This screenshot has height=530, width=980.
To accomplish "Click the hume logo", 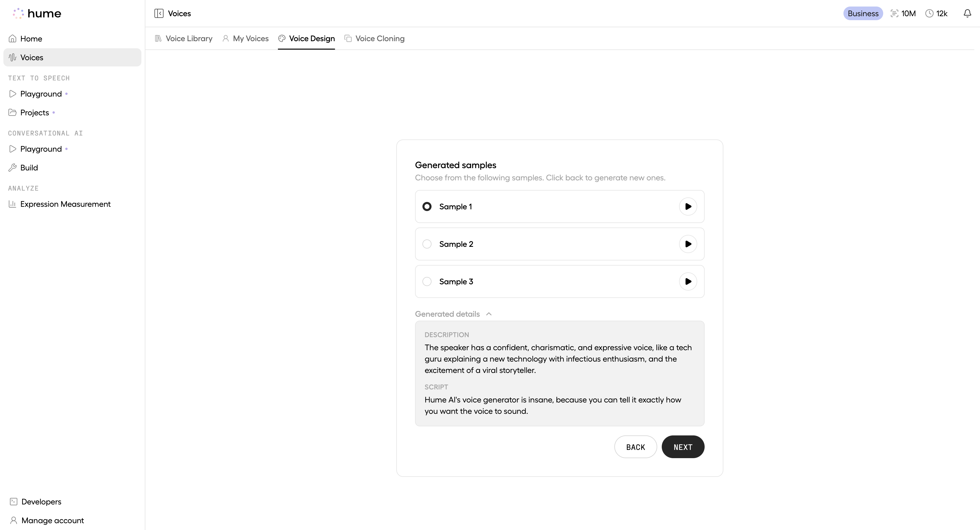I will 37,13.
